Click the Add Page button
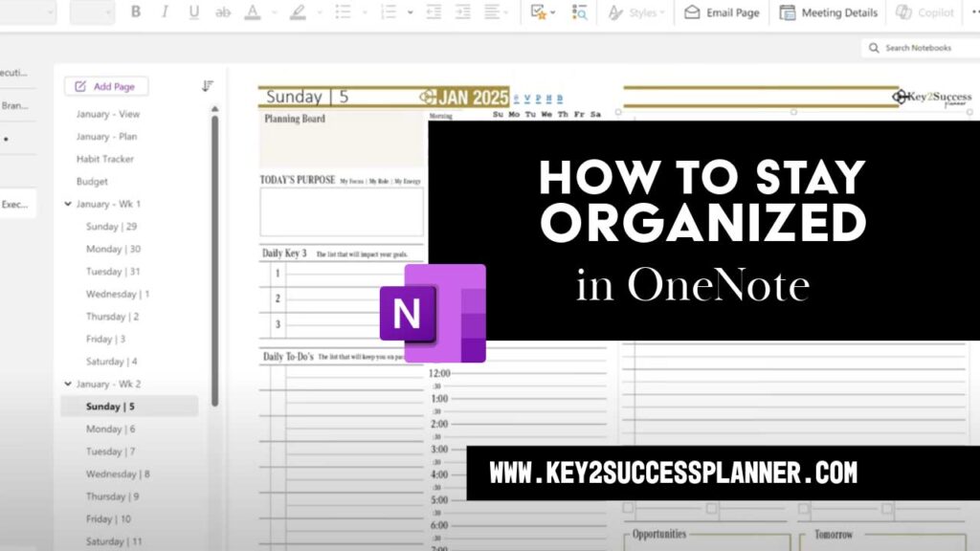 click(105, 86)
